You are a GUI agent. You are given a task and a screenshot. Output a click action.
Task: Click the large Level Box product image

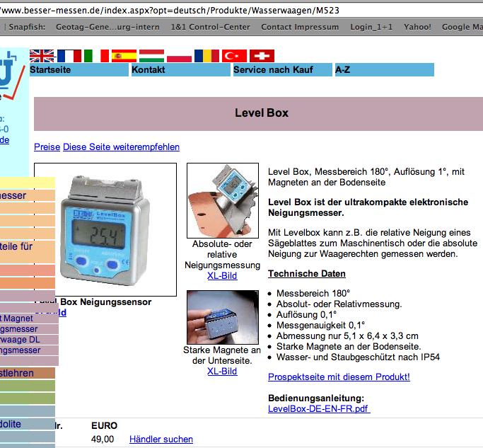point(105,229)
